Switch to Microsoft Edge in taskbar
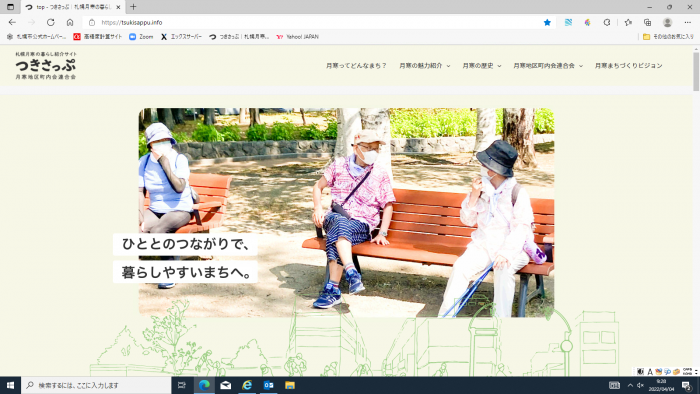Screen dimensions: 700x394 click(x=204, y=385)
